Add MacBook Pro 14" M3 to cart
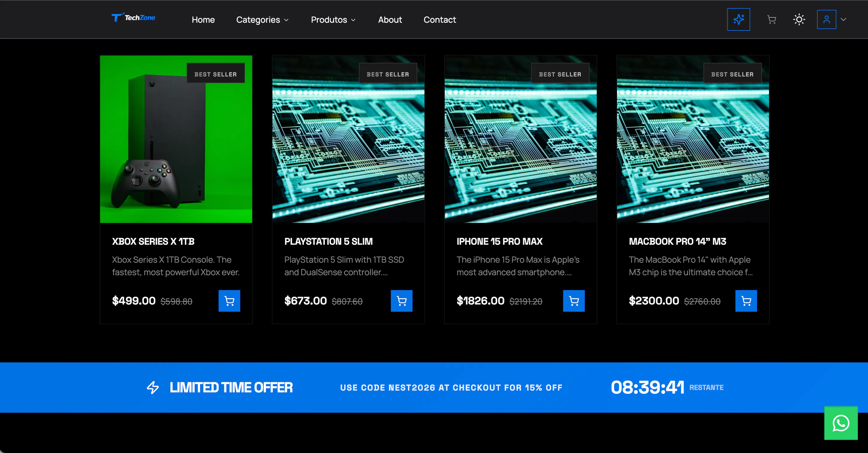 click(746, 301)
